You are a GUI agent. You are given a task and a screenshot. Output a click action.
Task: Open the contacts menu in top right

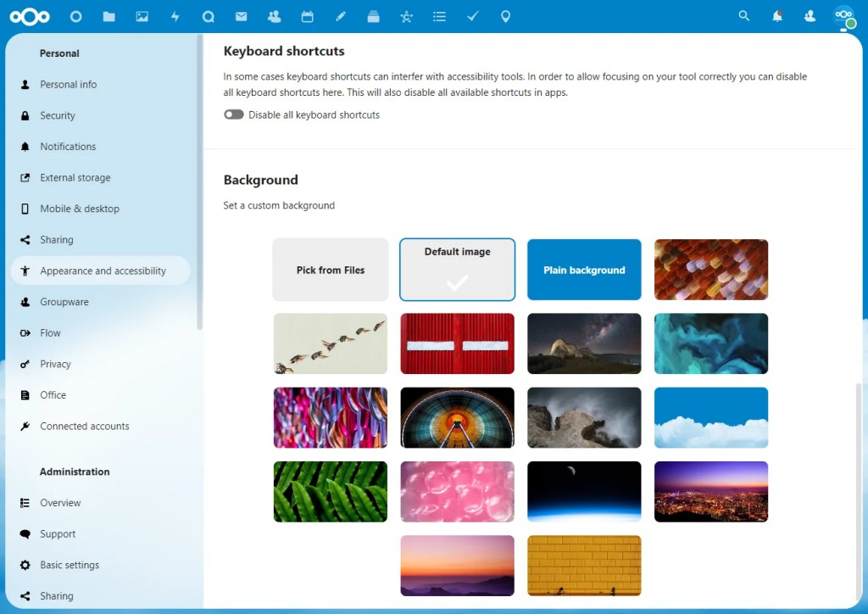pos(810,16)
